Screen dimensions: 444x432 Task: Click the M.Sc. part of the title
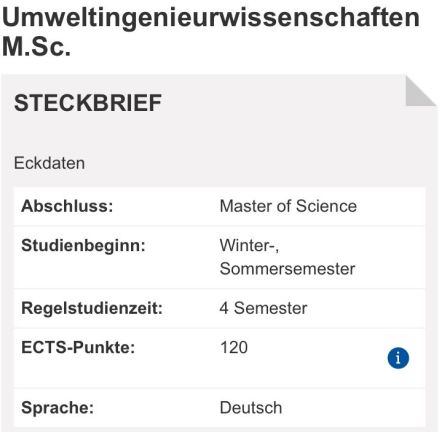37,46
